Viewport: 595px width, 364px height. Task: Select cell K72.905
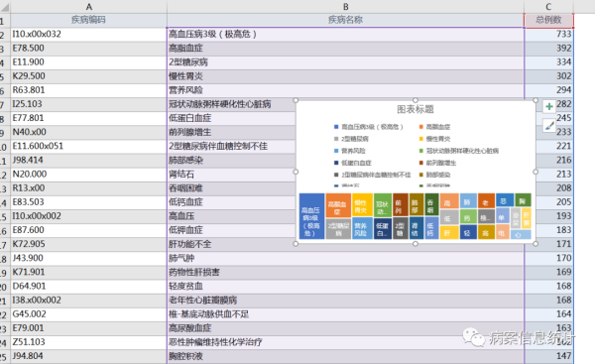click(89, 244)
